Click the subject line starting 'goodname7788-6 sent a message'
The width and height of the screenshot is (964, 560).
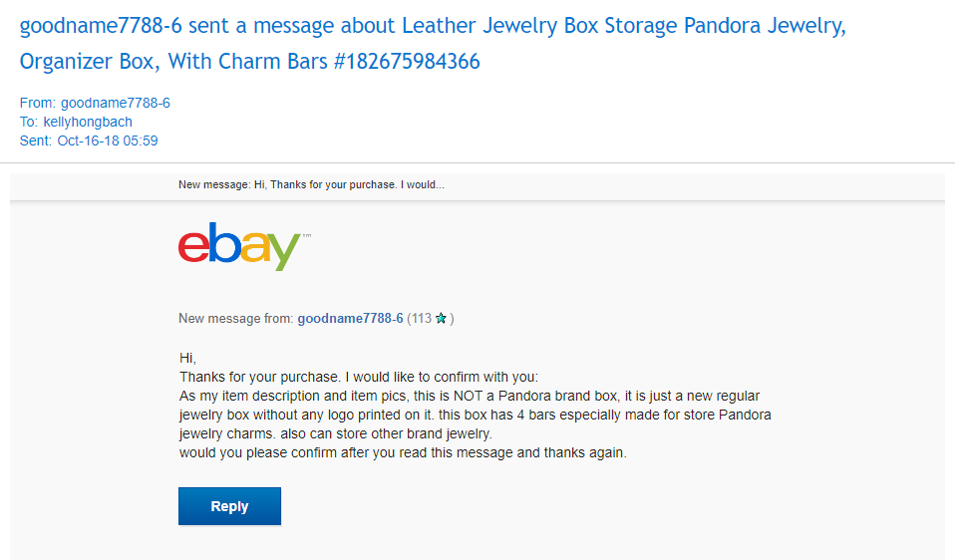[x=433, y=26]
